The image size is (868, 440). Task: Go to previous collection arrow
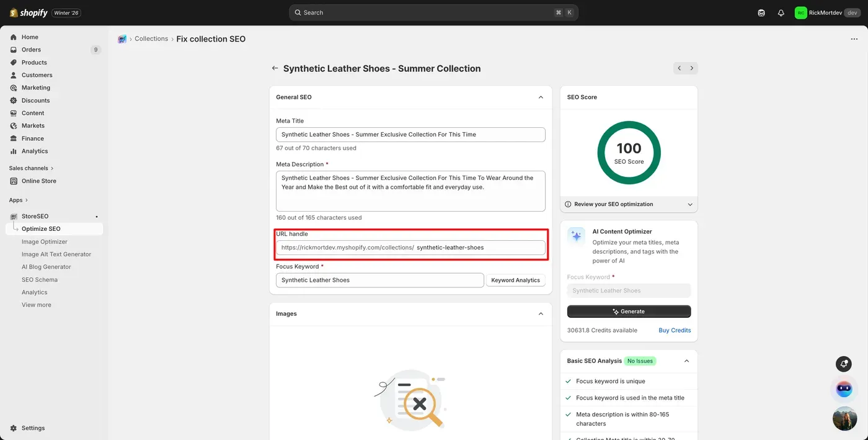[680, 68]
